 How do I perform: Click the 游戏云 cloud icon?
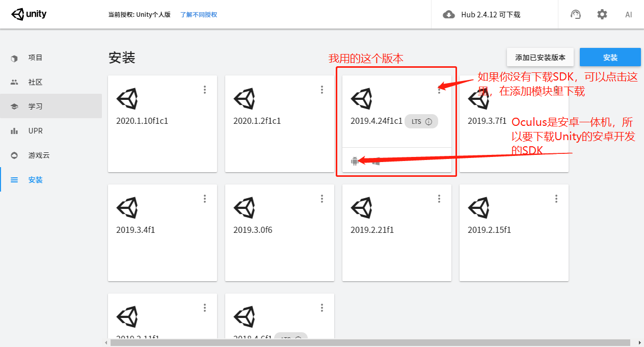tap(14, 155)
